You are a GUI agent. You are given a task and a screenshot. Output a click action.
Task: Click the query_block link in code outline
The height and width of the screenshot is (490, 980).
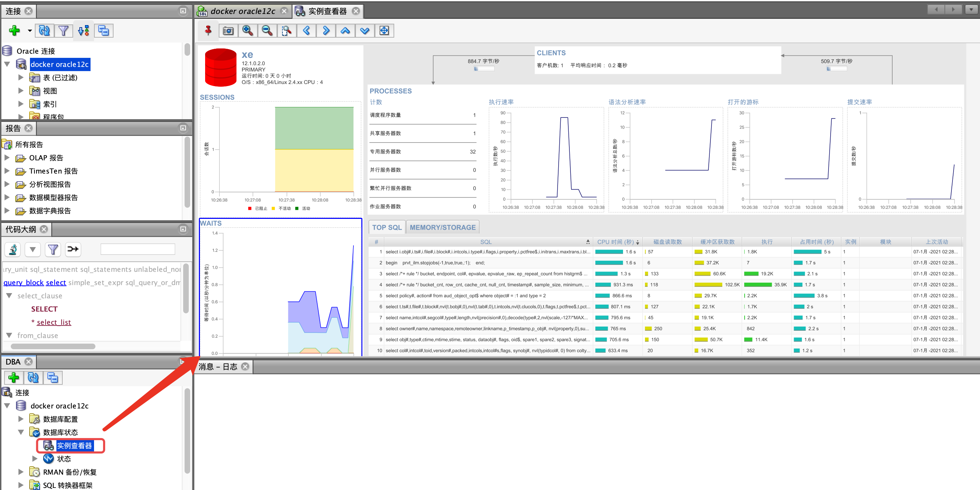click(x=24, y=283)
